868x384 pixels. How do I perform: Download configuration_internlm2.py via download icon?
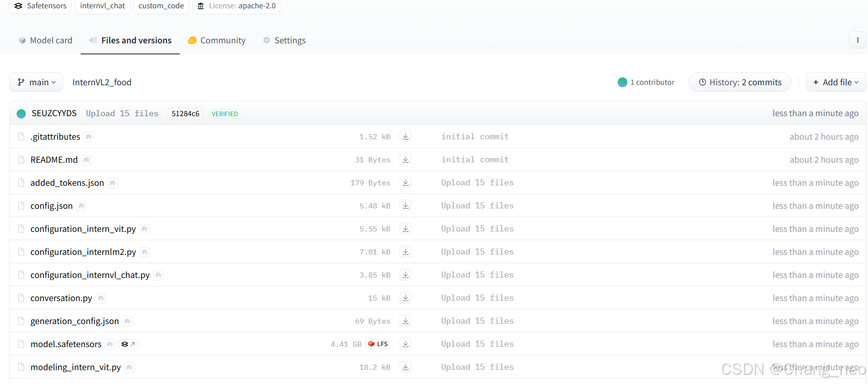tap(406, 252)
